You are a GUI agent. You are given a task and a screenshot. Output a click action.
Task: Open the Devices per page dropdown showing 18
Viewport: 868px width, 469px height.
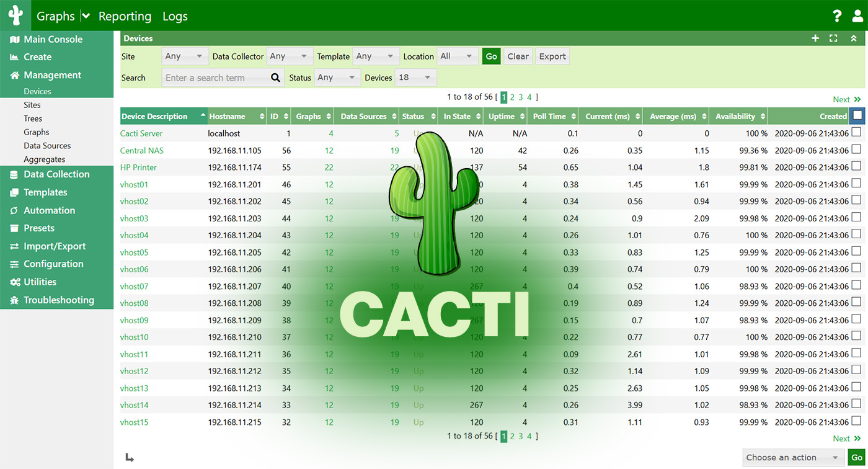[x=416, y=77]
